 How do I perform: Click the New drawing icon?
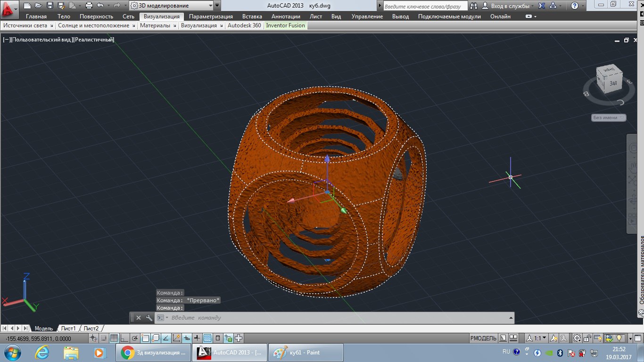[27, 6]
